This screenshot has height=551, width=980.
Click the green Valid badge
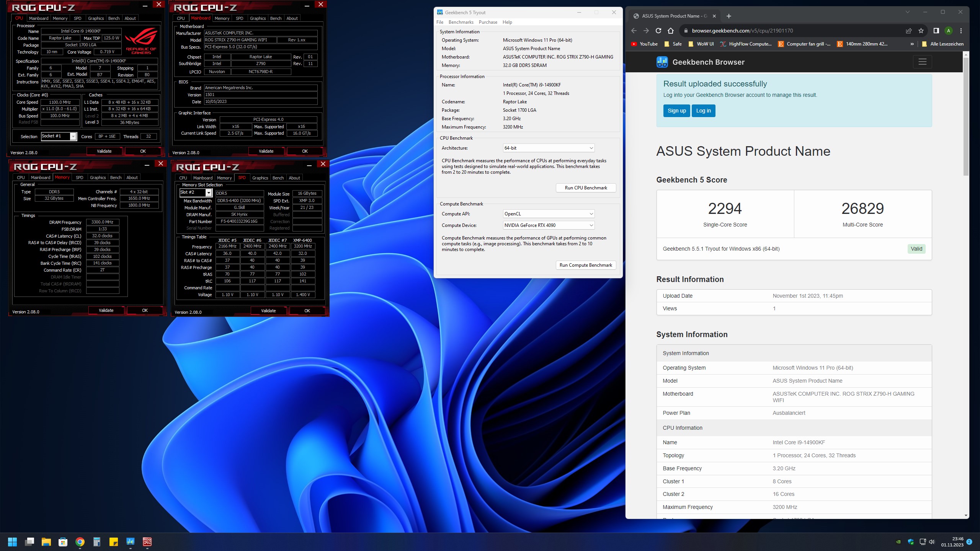916,249
